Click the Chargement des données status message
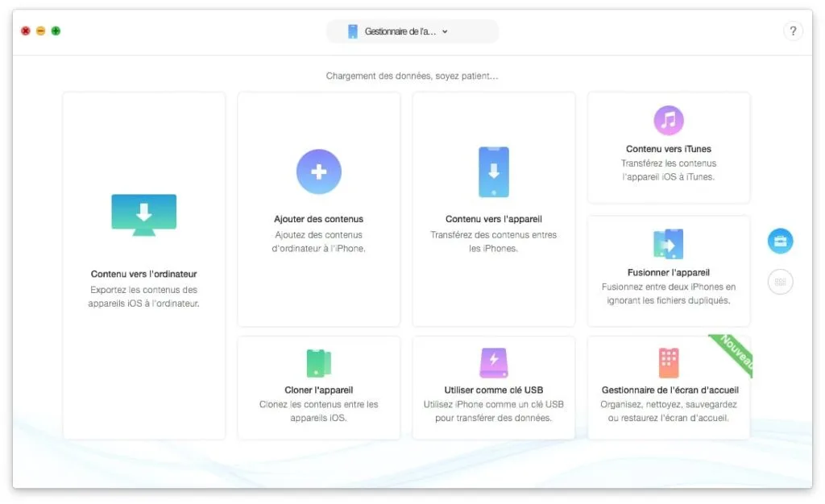The image size is (825, 504). 412,76
